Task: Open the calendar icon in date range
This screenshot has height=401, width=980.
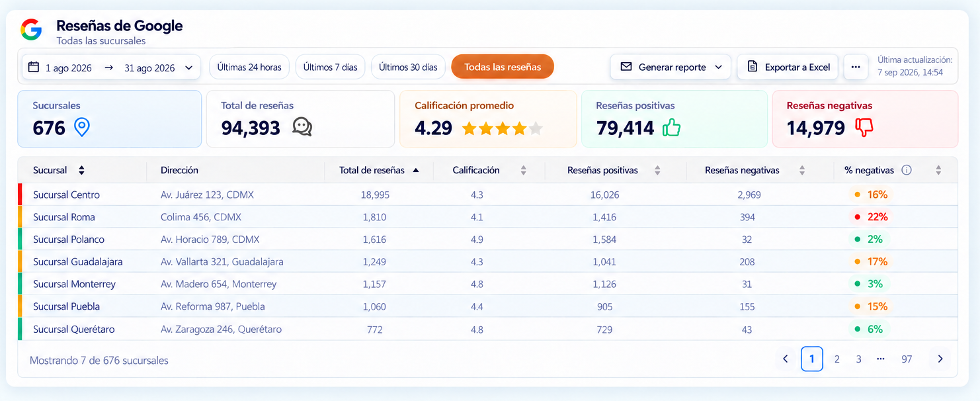Action: point(34,67)
